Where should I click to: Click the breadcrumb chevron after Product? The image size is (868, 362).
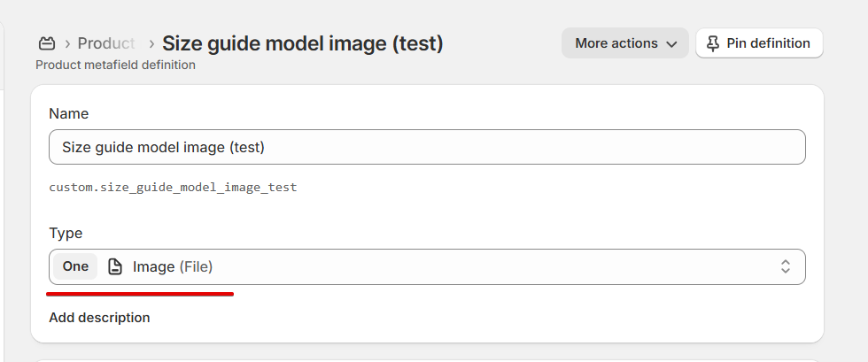pos(152,42)
